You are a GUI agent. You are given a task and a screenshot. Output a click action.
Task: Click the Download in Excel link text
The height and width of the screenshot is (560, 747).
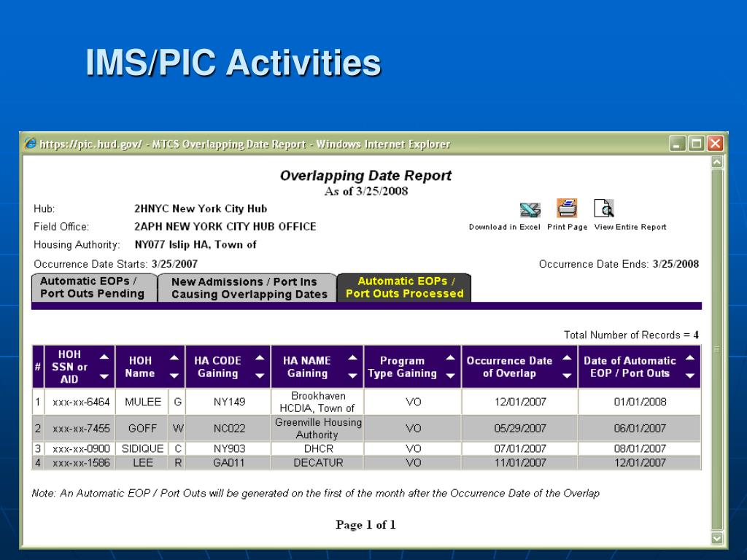[x=505, y=227]
